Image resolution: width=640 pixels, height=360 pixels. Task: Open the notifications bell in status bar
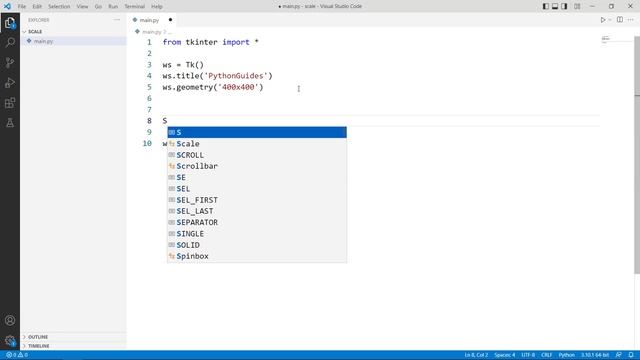point(631,355)
